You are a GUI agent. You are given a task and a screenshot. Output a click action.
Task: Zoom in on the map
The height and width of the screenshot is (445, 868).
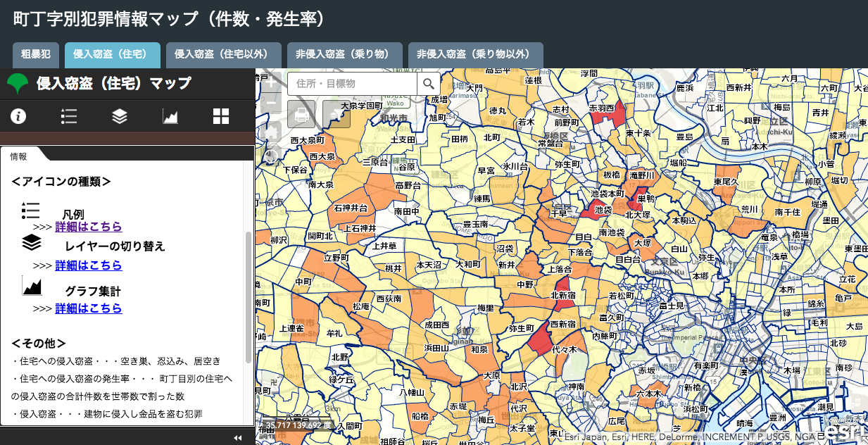(271, 82)
